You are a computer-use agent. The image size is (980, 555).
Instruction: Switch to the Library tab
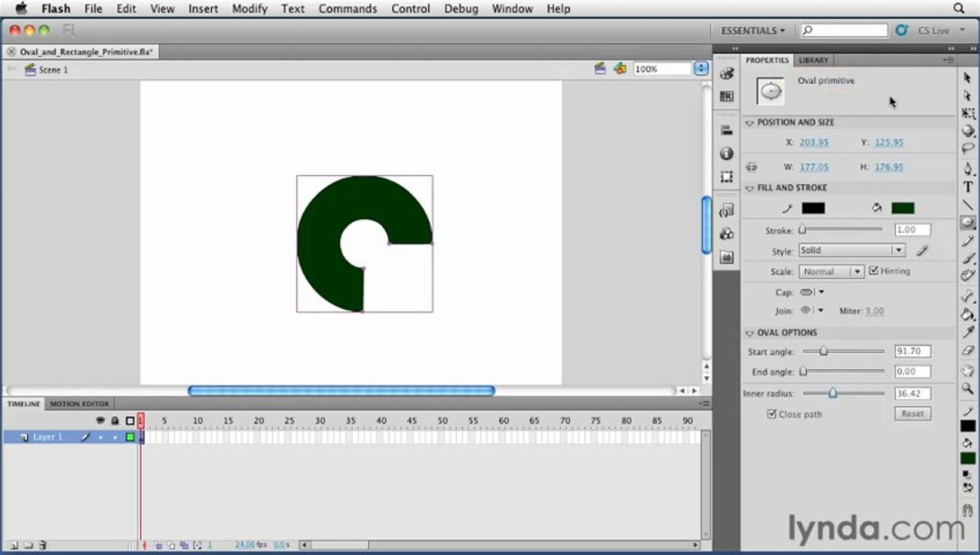813,60
